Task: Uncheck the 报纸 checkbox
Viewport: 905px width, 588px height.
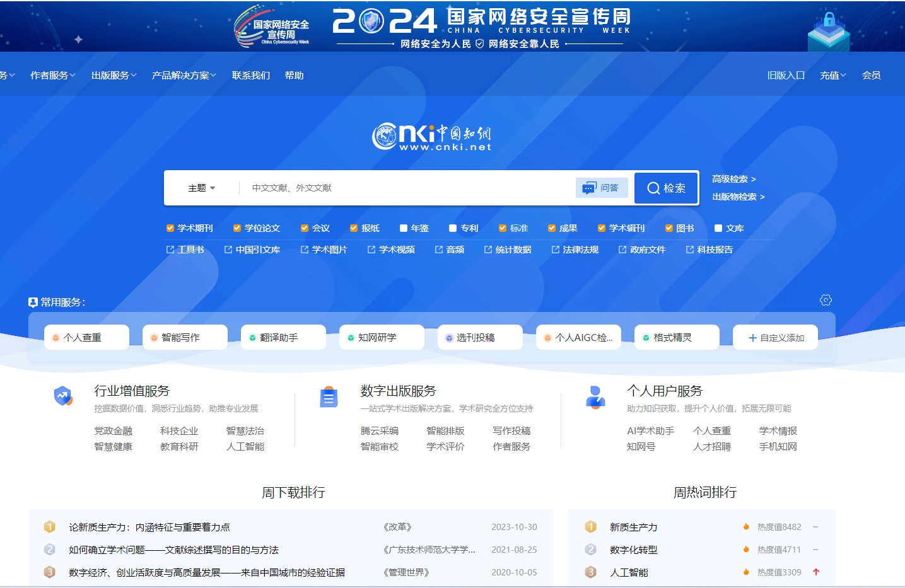Action: point(354,228)
